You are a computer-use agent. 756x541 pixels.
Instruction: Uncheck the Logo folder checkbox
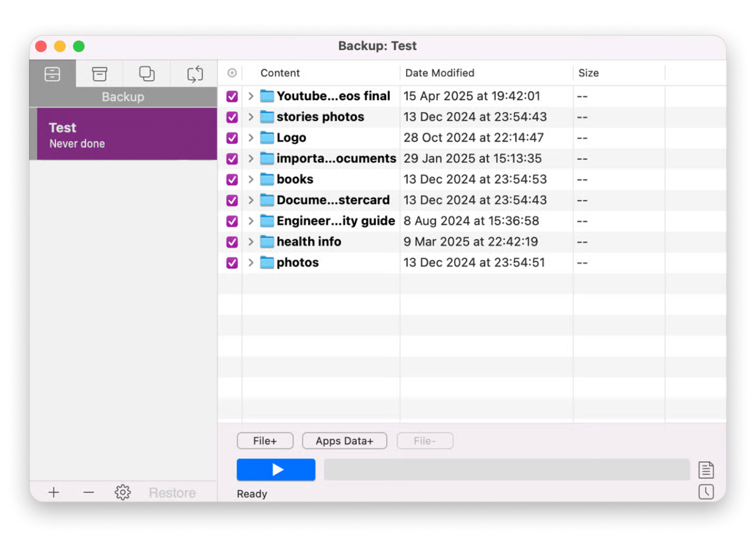pyautogui.click(x=231, y=138)
